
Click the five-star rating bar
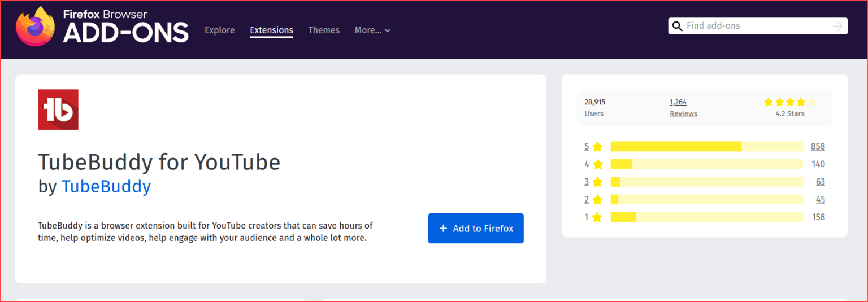(707, 147)
